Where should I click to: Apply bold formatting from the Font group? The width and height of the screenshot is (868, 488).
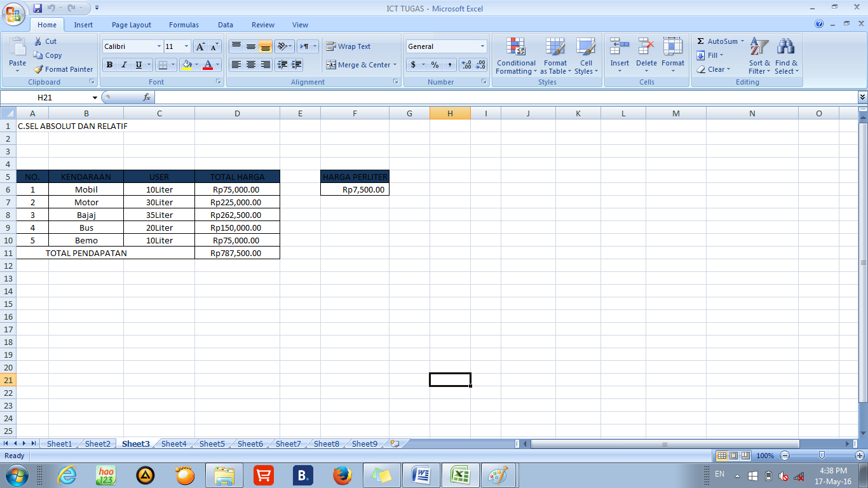click(109, 64)
